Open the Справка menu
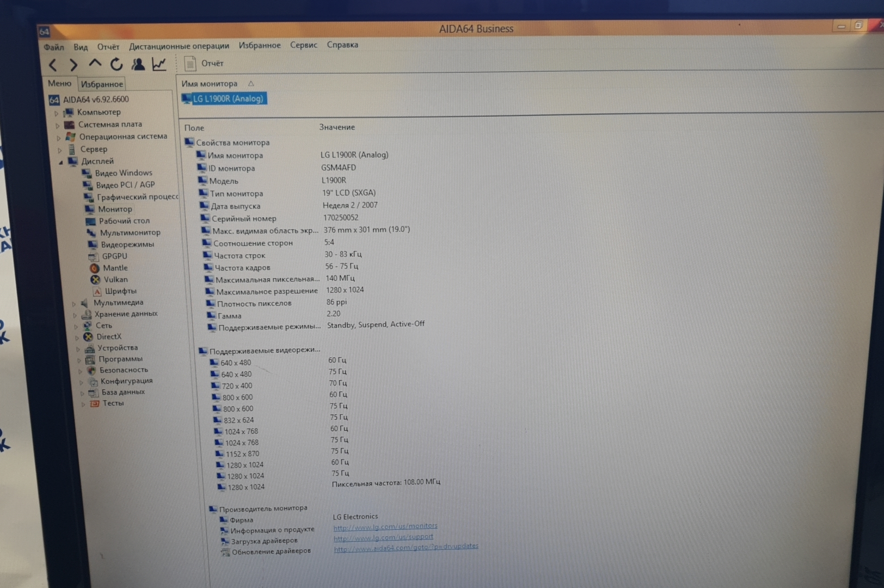 (342, 45)
